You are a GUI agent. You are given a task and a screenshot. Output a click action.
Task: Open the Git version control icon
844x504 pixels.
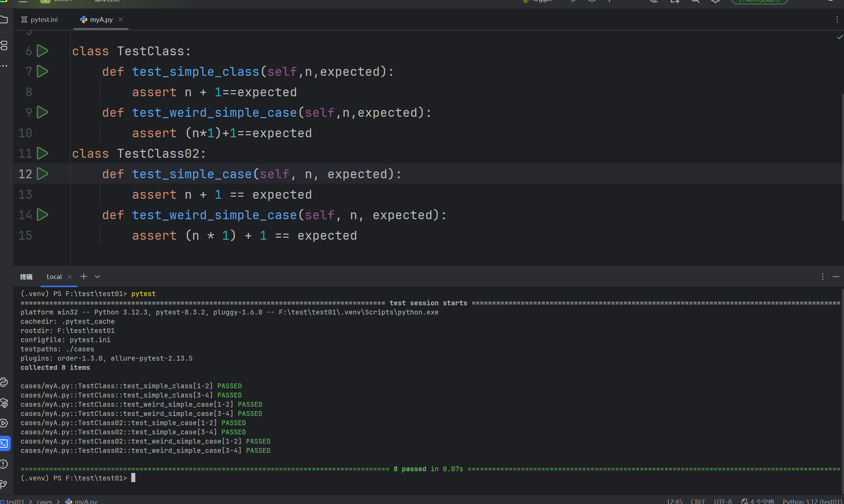[x=4, y=484]
